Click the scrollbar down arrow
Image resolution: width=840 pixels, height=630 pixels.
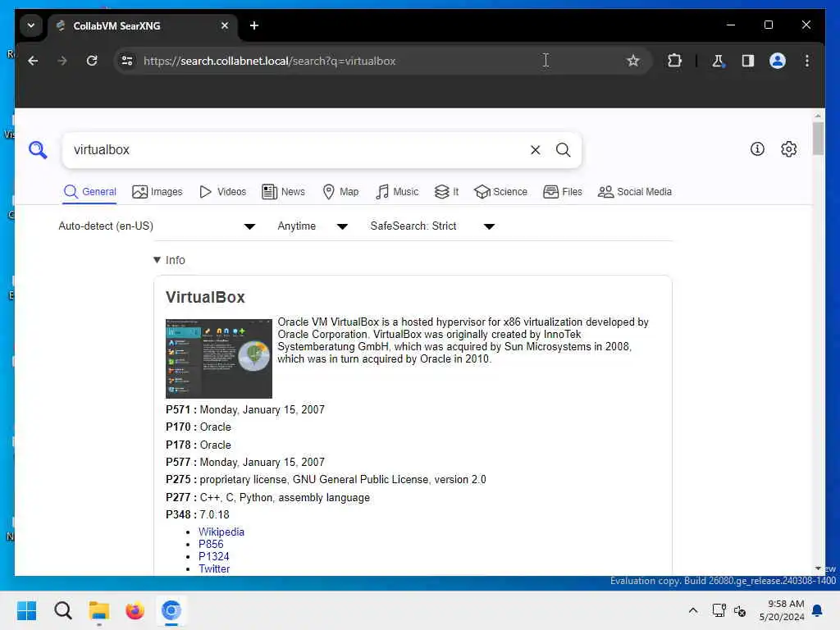[x=818, y=568]
